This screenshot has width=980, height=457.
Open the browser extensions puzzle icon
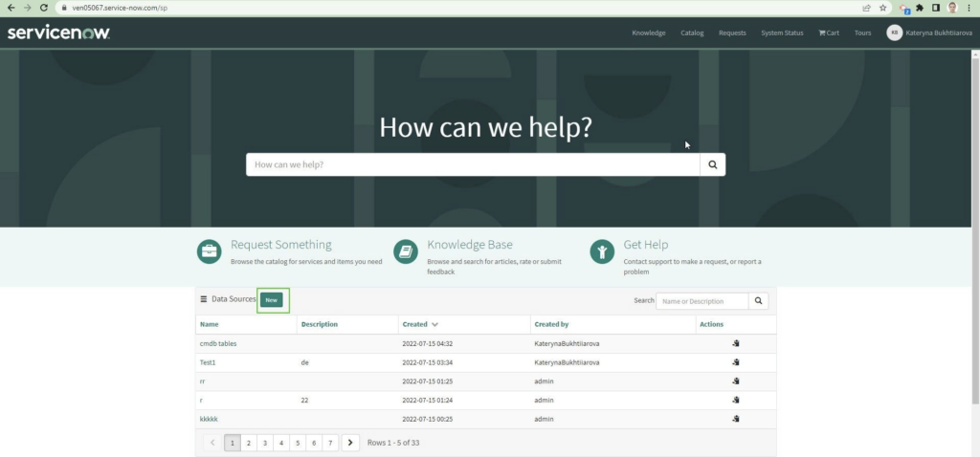coord(920,8)
